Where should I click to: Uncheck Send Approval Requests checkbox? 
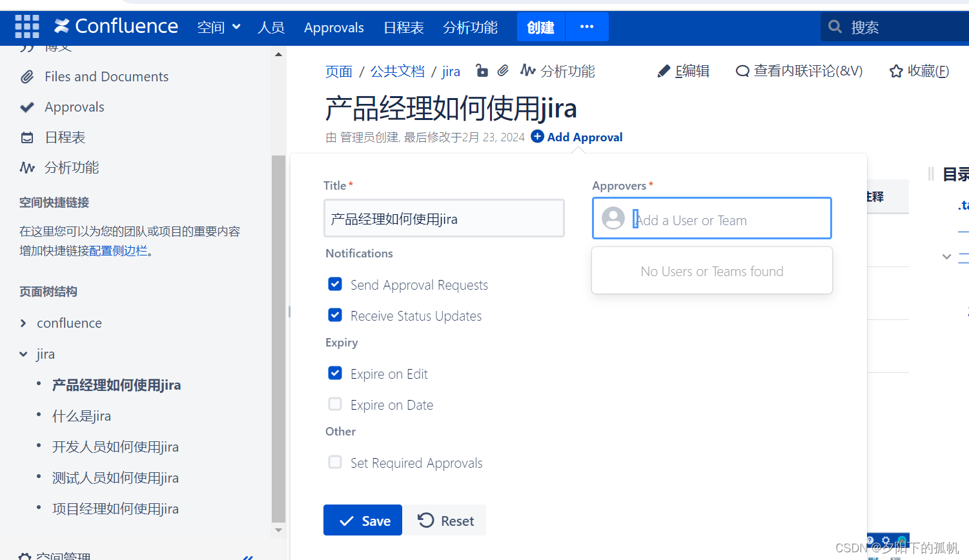pos(335,284)
